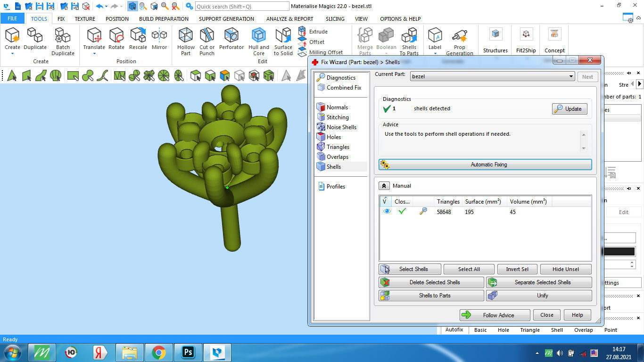Open the Concept tool
This screenshot has height=362, width=644.
click(x=555, y=41)
